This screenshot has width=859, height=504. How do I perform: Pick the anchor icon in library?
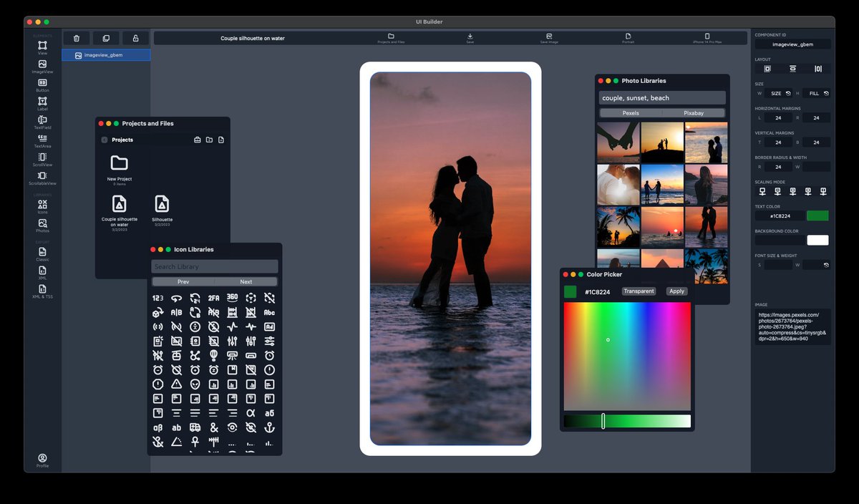coord(269,427)
